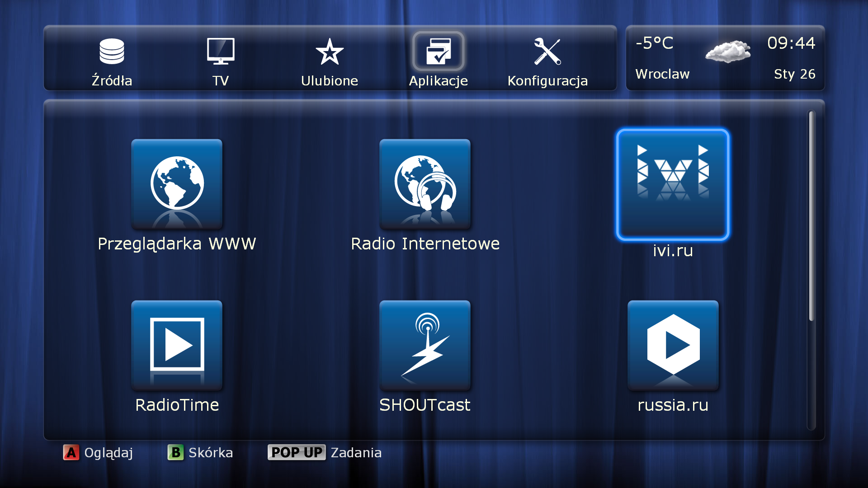Image resolution: width=868 pixels, height=488 pixels.
Task: Launch the Radio Internetowe app icon
Action: (425, 184)
